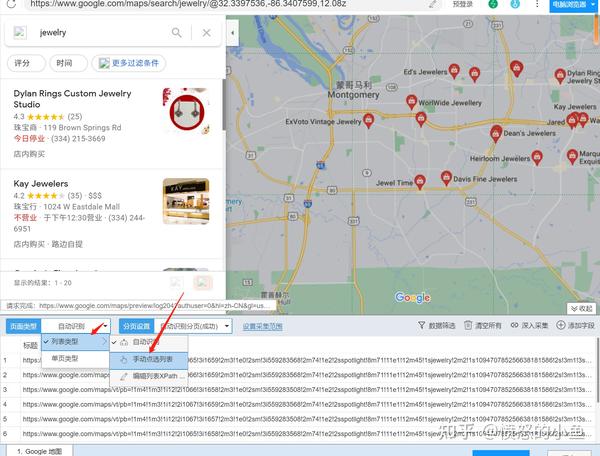Click the 标题 column header
Image resolution: width=600 pixels, height=456 pixels.
click(x=30, y=345)
